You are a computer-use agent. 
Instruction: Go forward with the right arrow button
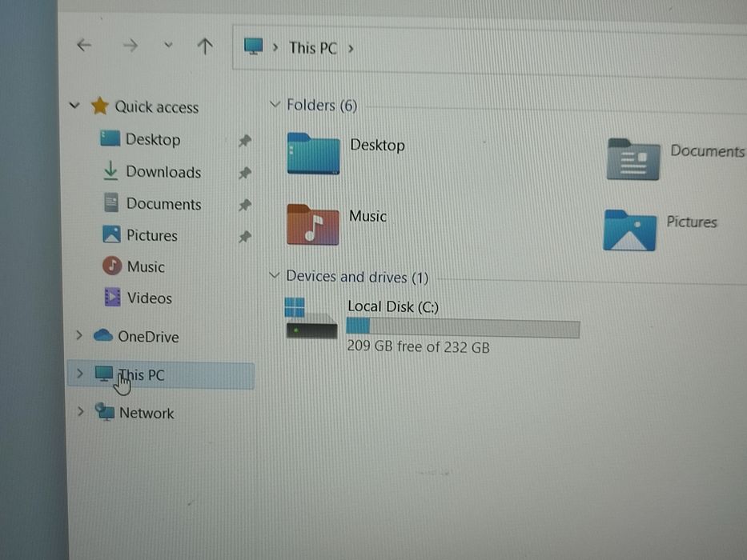click(x=130, y=46)
